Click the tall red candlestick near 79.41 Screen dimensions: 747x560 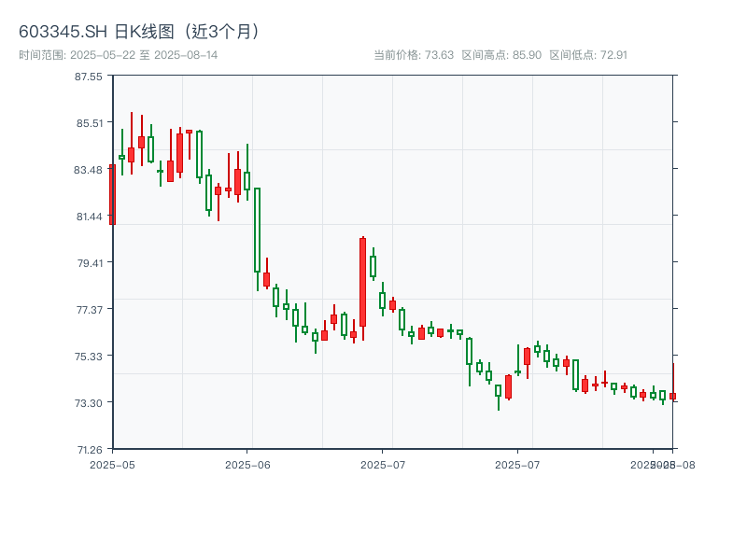point(363,288)
